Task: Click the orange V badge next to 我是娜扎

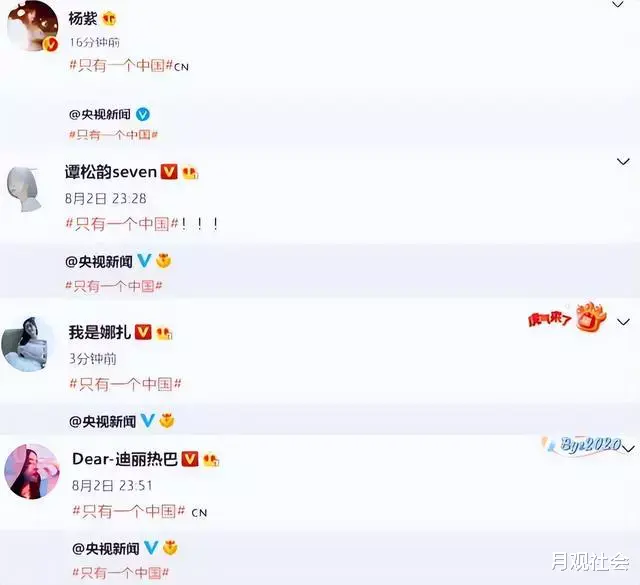Action: point(143,332)
